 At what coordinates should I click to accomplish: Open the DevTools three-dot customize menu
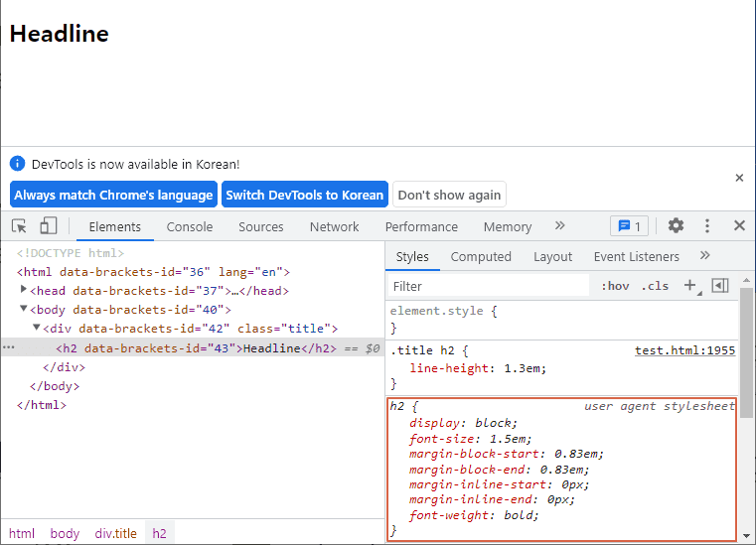(x=706, y=225)
